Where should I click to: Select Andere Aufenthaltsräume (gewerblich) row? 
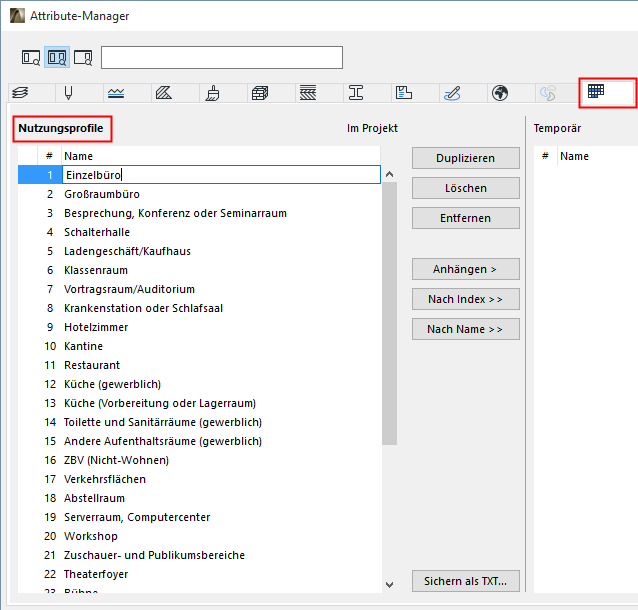point(199,441)
